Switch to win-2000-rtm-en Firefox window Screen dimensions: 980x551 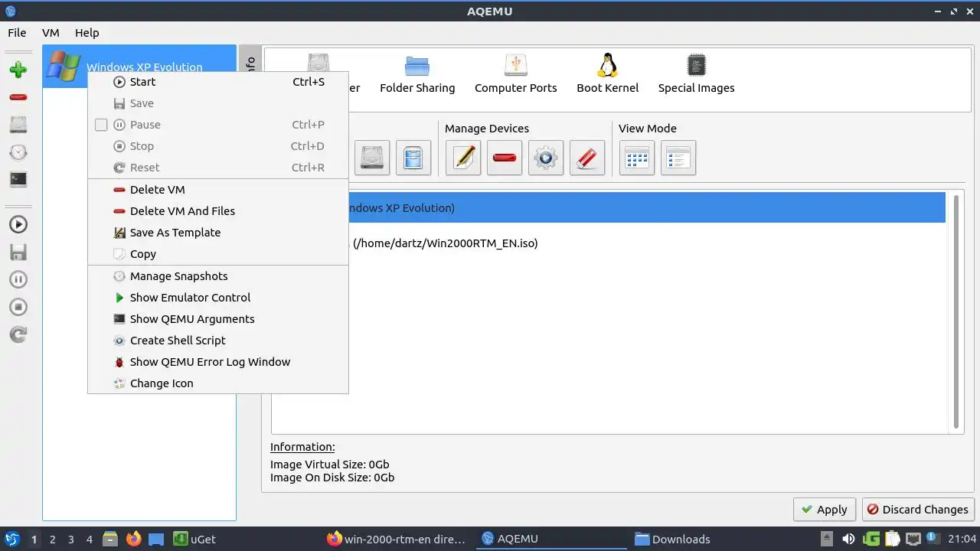396,539
